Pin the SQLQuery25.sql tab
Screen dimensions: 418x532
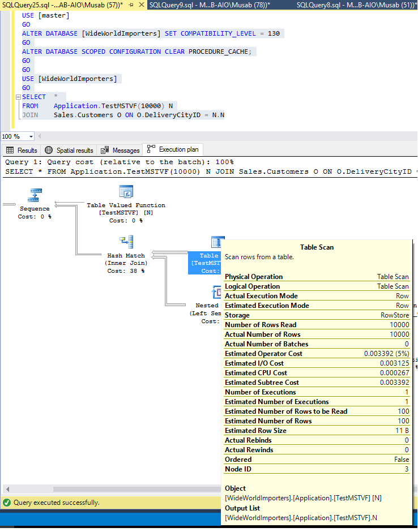[x=131, y=5]
